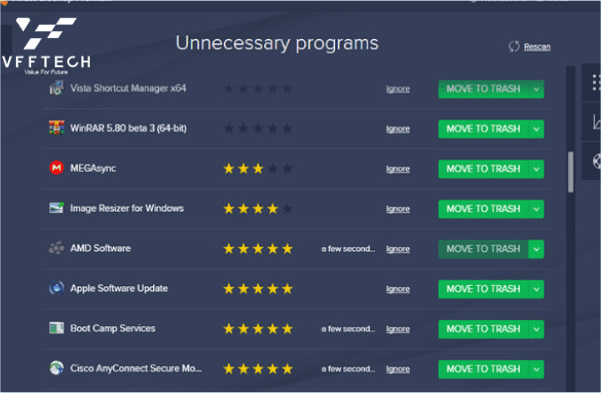601x393 pixels.
Task: Select the Boot Camp Services icon
Action: coord(56,328)
